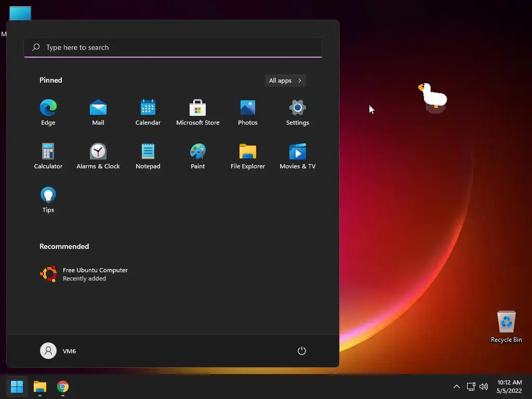
Task: Open the network status tray icon
Action: pyautogui.click(x=471, y=387)
